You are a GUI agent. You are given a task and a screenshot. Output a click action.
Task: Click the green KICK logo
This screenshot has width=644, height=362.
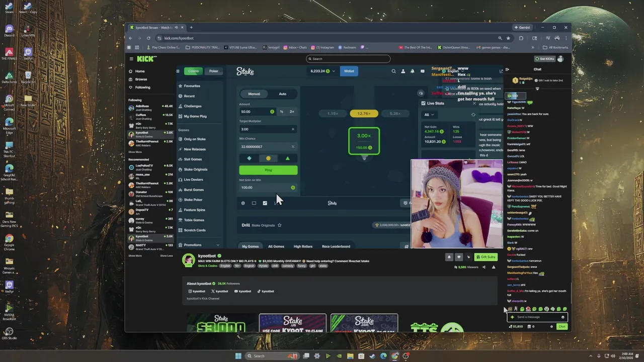pos(146,59)
